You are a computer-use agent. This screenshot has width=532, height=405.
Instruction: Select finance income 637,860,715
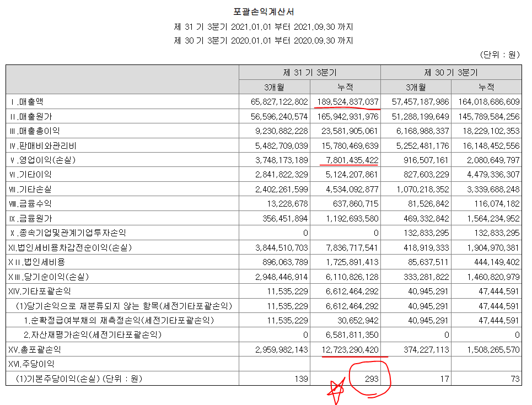tap(356, 204)
